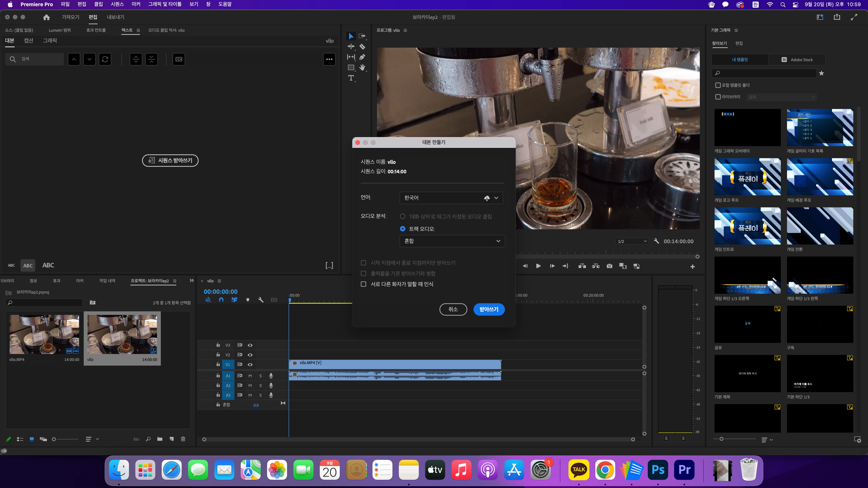Select the 트랙 오디오 radio button
Viewport: 868px width, 488px height.
(x=403, y=229)
